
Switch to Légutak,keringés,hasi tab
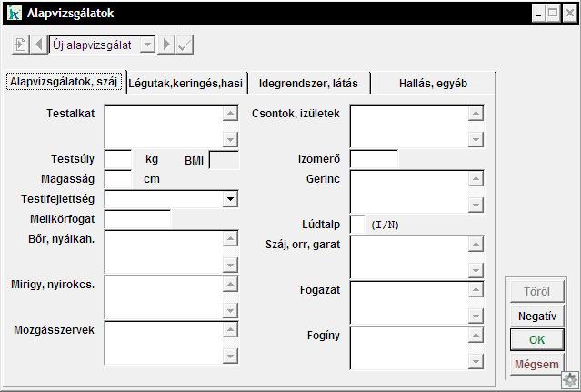tap(185, 84)
